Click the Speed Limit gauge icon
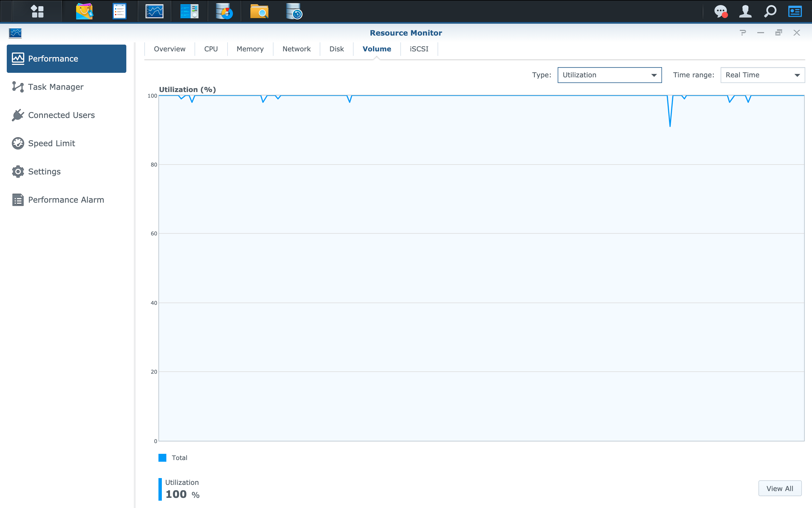The height and width of the screenshot is (508, 812). click(x=18, y=143)
